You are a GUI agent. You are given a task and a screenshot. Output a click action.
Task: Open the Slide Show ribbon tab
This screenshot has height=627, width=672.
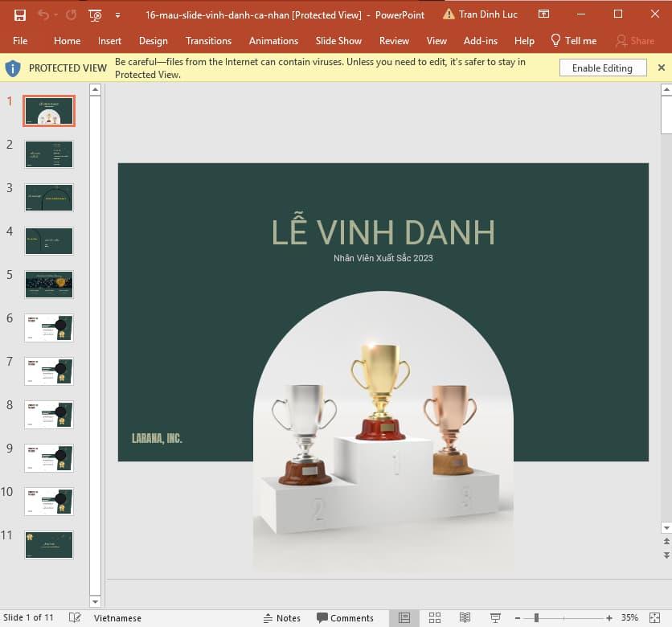click(338, 40)
